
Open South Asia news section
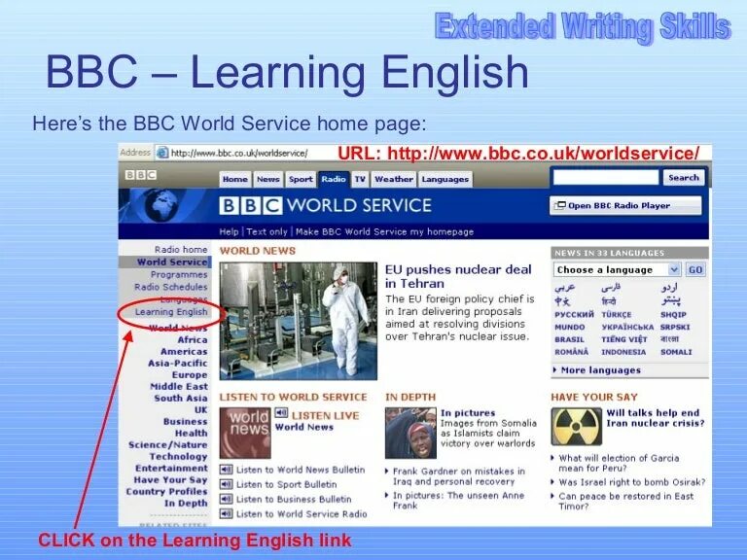coord(181,398)
